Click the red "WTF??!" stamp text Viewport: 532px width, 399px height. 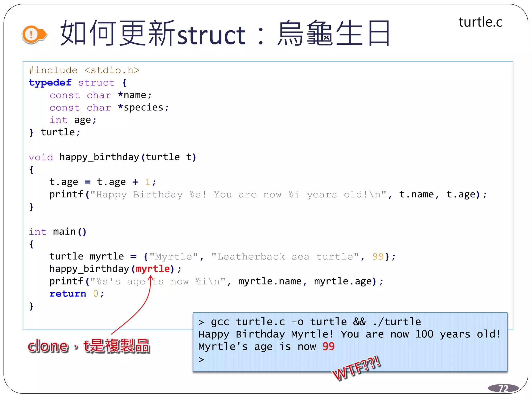click(x=356, y=368)
